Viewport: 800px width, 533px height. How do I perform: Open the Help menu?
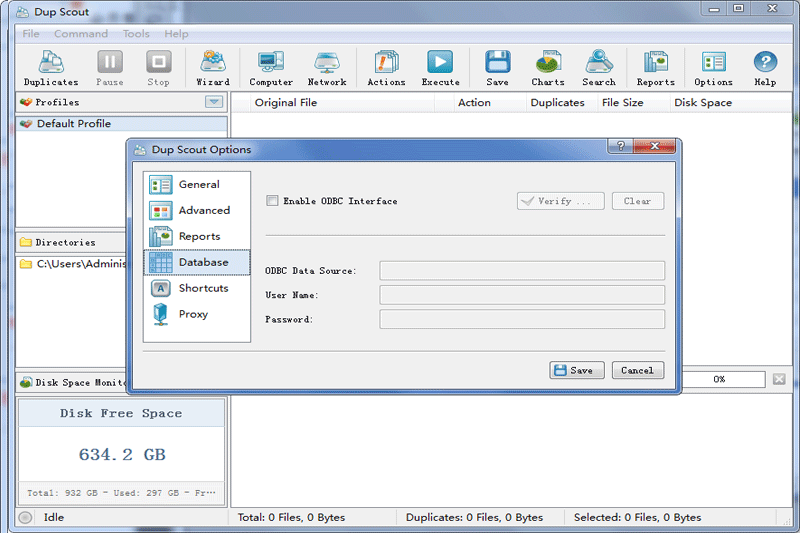click(x=176, y=34)
